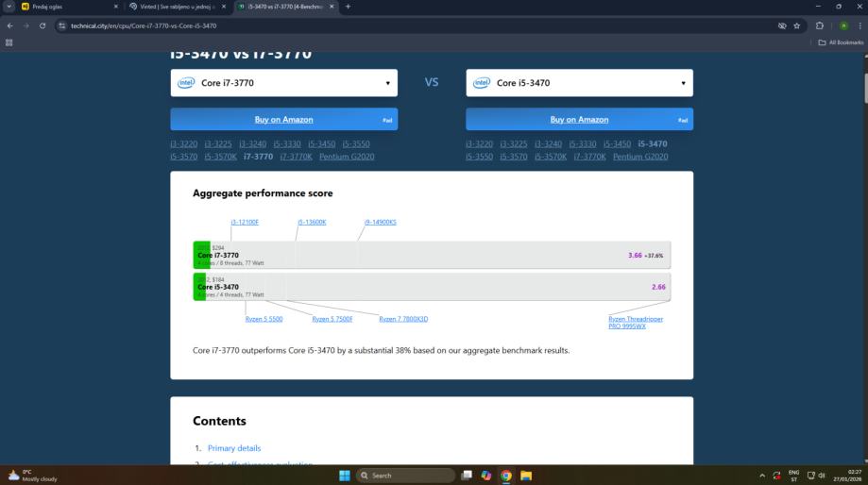Select the i5-3470 vs i7-3770 tab

pos(285,7)
